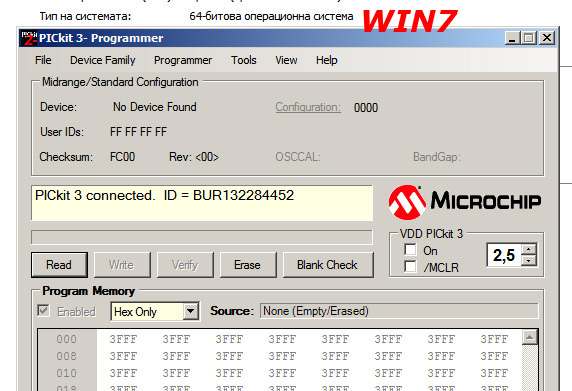Click the program memory scrollbar up arrow
This screenshot has width=572, height=391.
(x=530, y=337)
